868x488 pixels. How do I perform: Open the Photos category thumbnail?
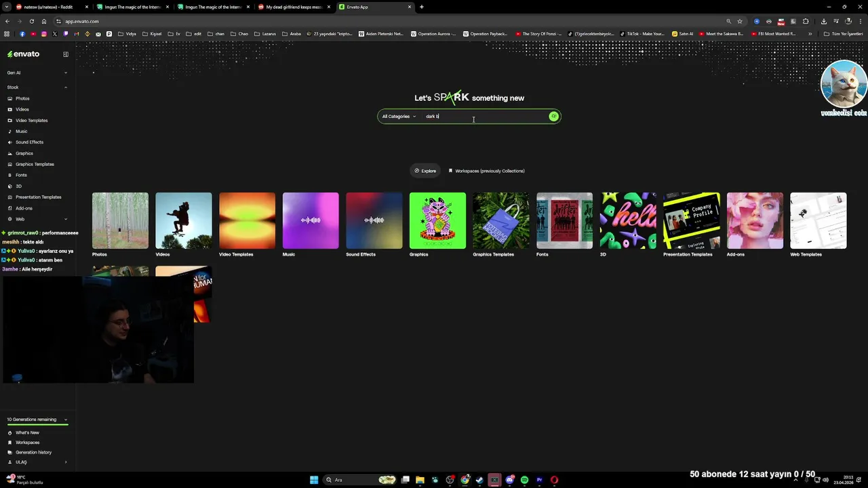tap(120, 220)
